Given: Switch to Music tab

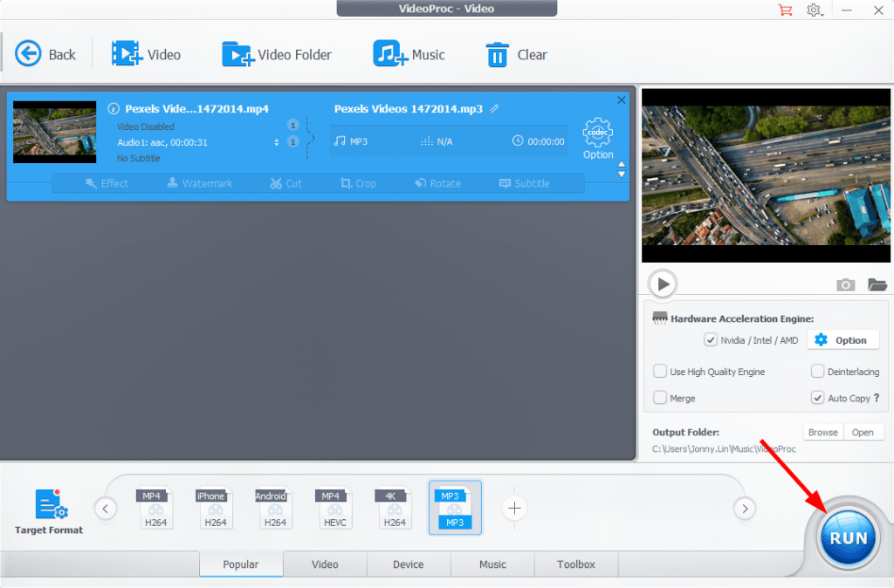Looking at the screenshot, I should (492, 564).
